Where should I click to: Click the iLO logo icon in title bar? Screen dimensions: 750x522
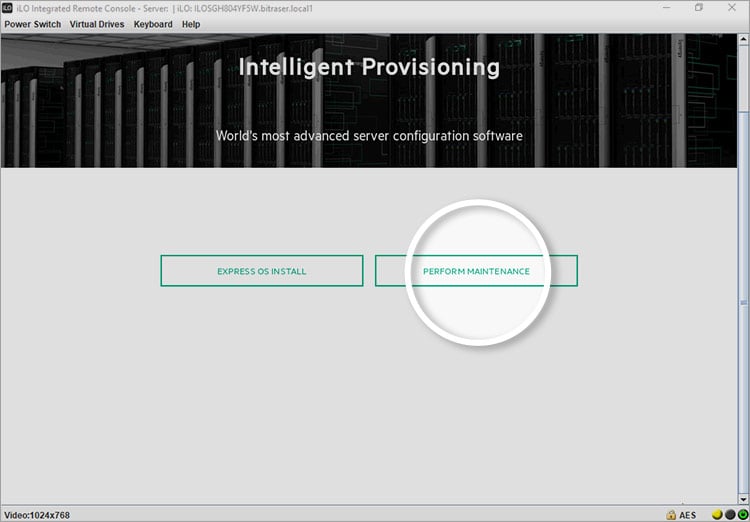[7, 8]
